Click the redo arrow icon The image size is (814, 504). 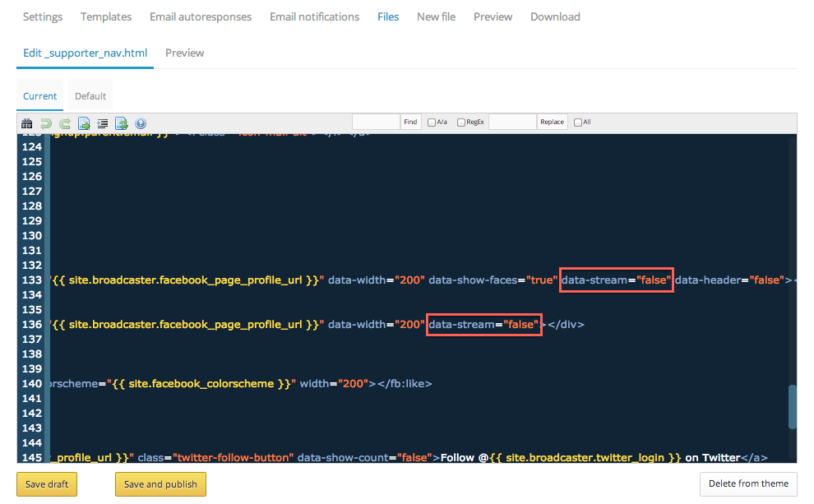click(x=65, y=123)
